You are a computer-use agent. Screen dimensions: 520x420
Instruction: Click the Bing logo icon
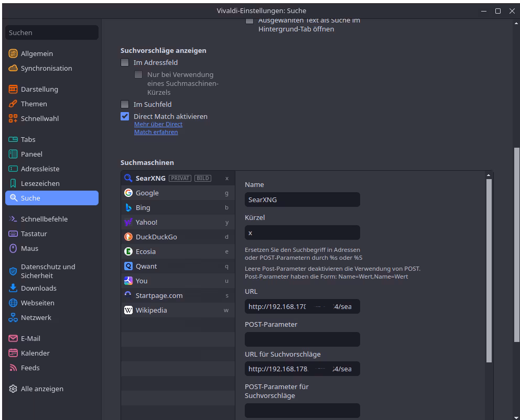[128, 207]
